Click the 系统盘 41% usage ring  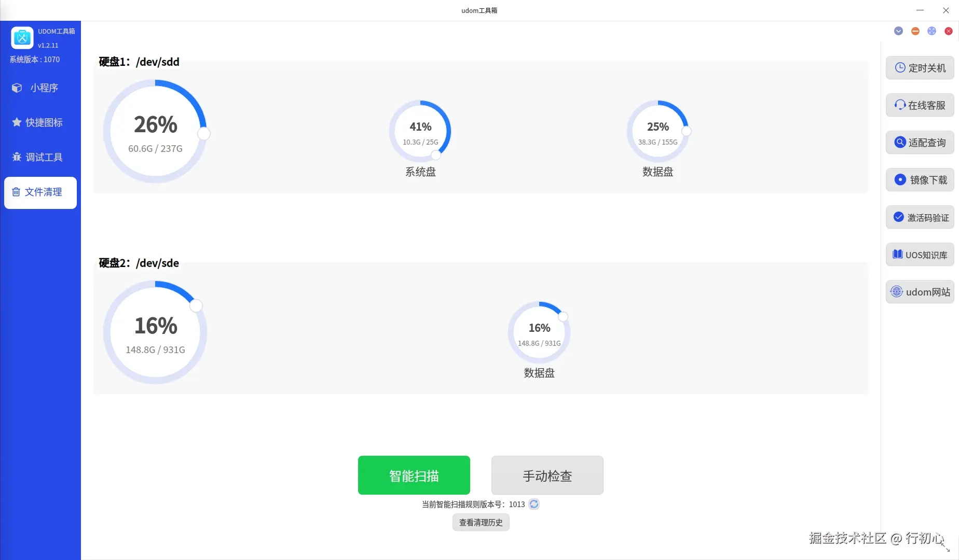[420, 131]
